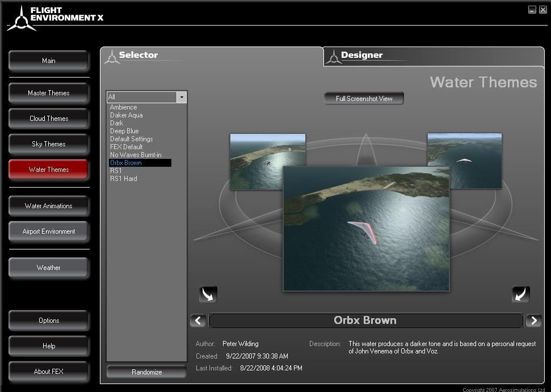Viewport: 551px width, 392px height.
Task: Click the Randomize button
Action: coord(146,372)
